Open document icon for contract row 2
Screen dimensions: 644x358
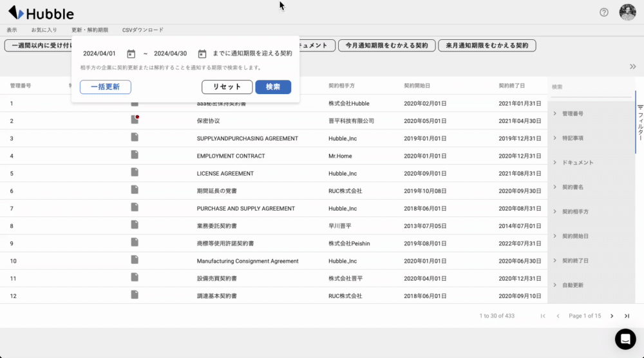[x=135, y=120]
